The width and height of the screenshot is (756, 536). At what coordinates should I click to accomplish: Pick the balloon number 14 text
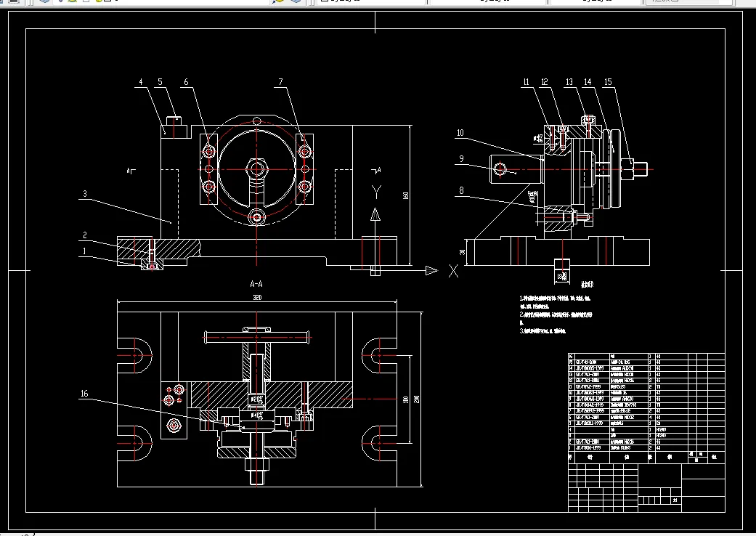(588, 82)
